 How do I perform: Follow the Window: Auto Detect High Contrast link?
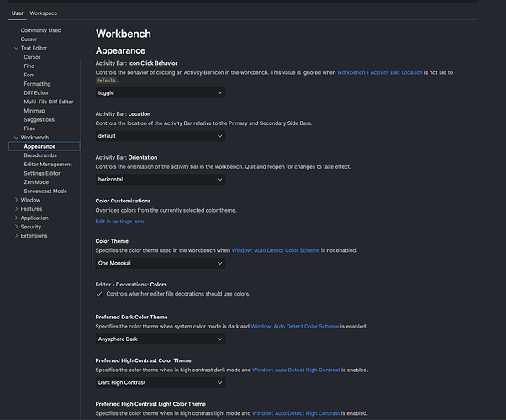point(297,370)
